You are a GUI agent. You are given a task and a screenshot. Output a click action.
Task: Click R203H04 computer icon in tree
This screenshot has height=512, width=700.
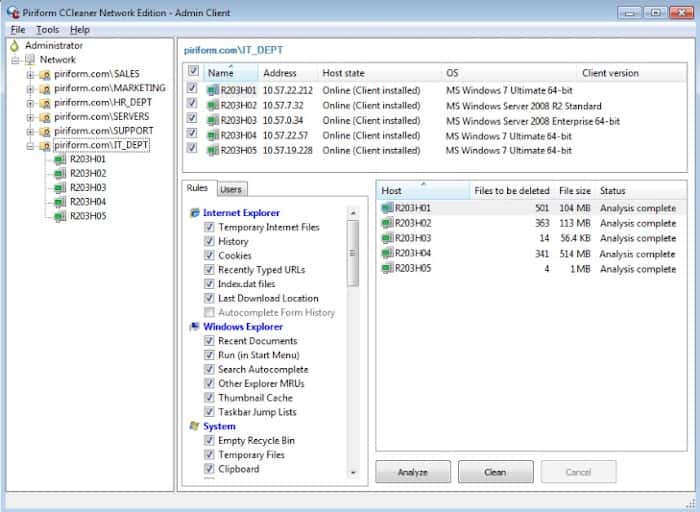tap(60, 202)
